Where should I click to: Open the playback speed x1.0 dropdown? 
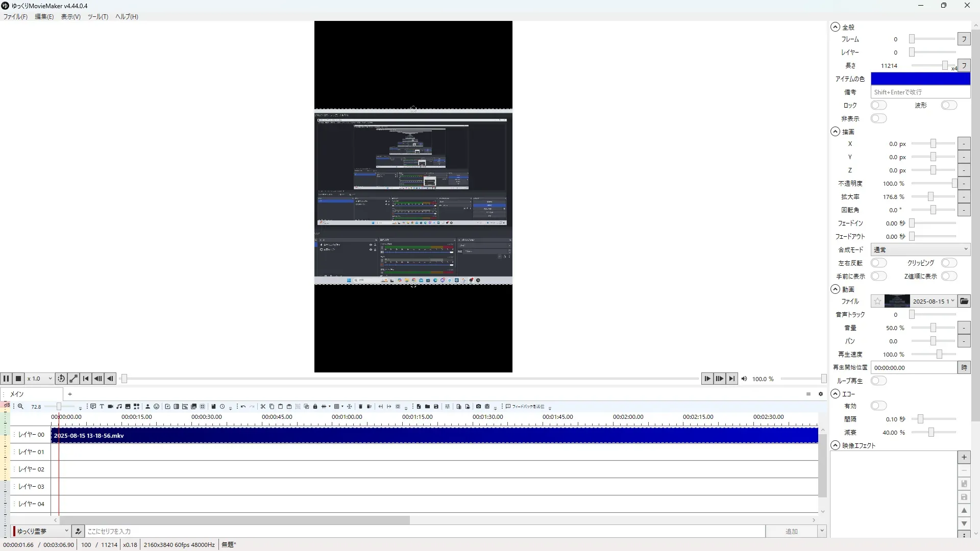click(40, 379)
